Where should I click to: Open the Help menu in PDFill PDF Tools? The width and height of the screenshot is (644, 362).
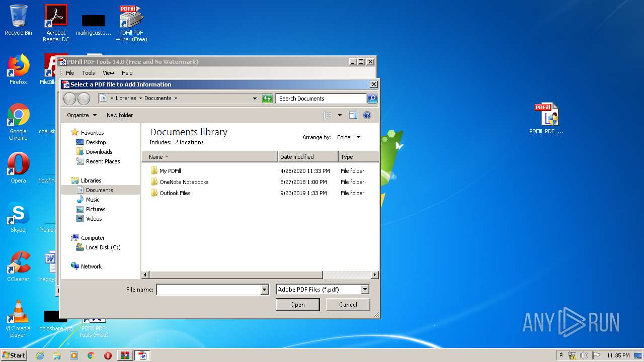127,73
